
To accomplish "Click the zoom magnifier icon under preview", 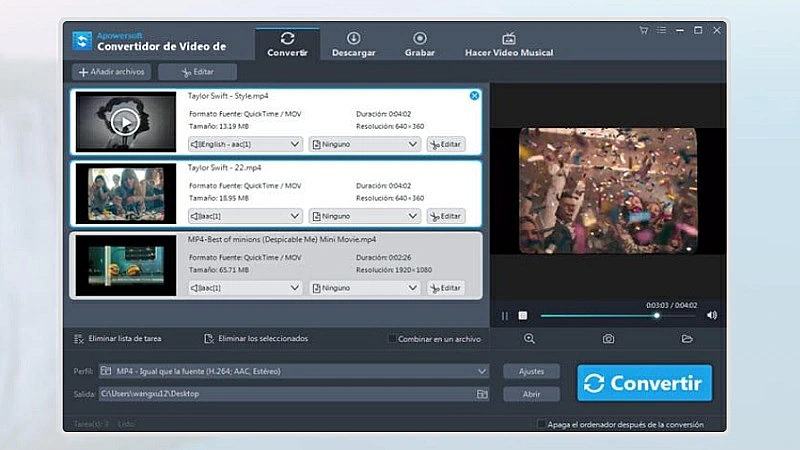I will click(x=530, y=339).
